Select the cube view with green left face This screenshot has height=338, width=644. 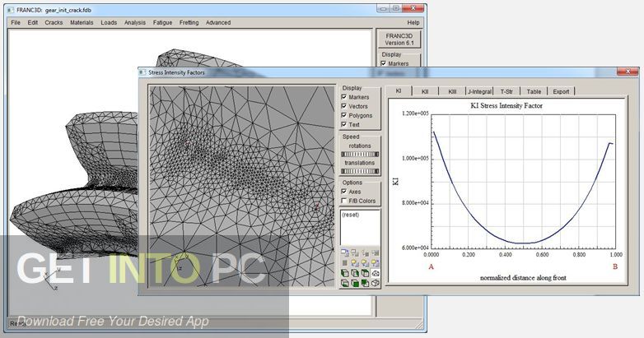point(344,273)
